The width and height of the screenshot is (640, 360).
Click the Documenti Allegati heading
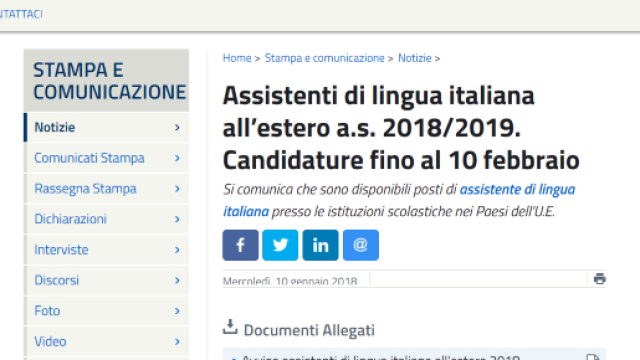pos(309,330)
